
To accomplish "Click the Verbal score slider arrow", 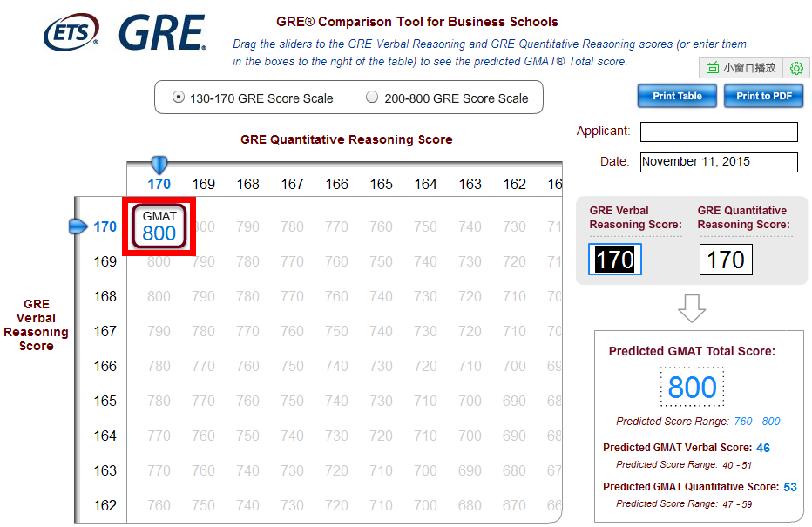I will click(x=78, y=226).
